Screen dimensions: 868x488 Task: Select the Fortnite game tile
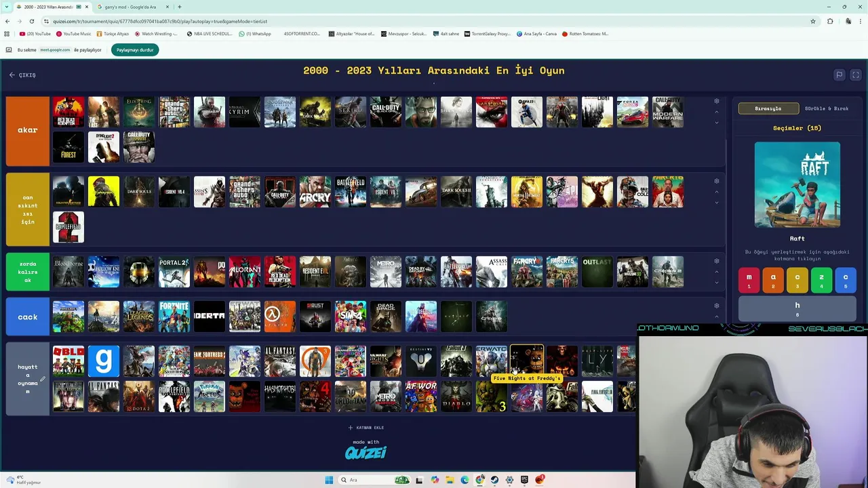(x=174, y=317)
